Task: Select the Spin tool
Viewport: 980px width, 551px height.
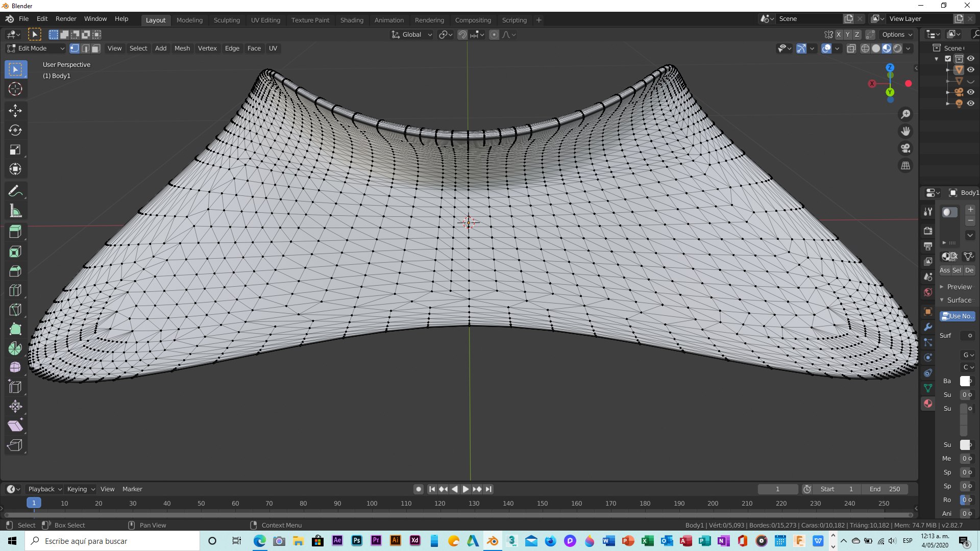Action: click(15, 348)
